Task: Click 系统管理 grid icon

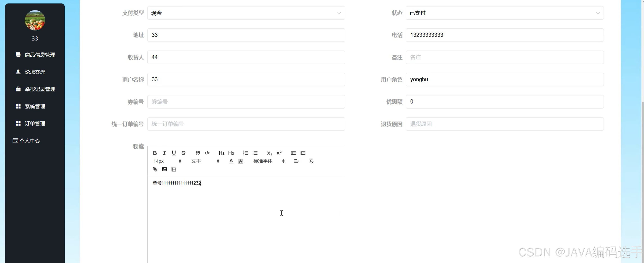Action: tap(18, 106)
